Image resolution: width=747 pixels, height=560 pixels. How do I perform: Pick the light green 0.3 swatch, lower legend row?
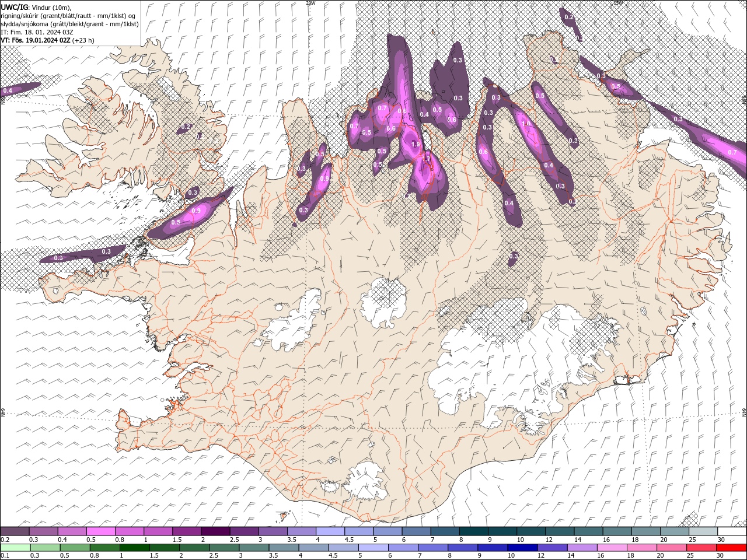[45, 548]
